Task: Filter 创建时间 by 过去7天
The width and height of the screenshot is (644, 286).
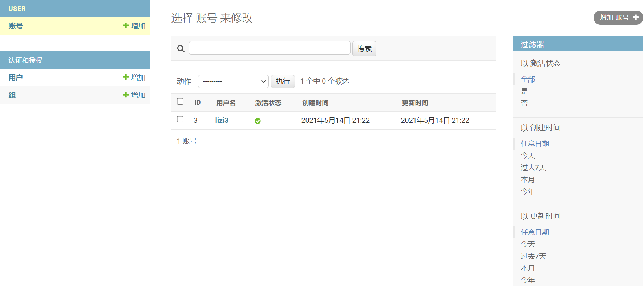Action: tap(534, 168)
